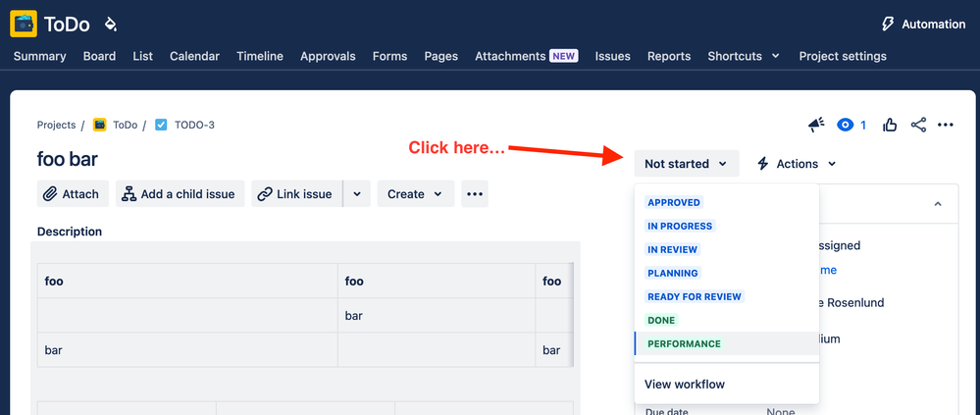Click the TODO-3 breadcrumb link
The height and width of the screenshot is (415, 980).
(x=194, y=125)
